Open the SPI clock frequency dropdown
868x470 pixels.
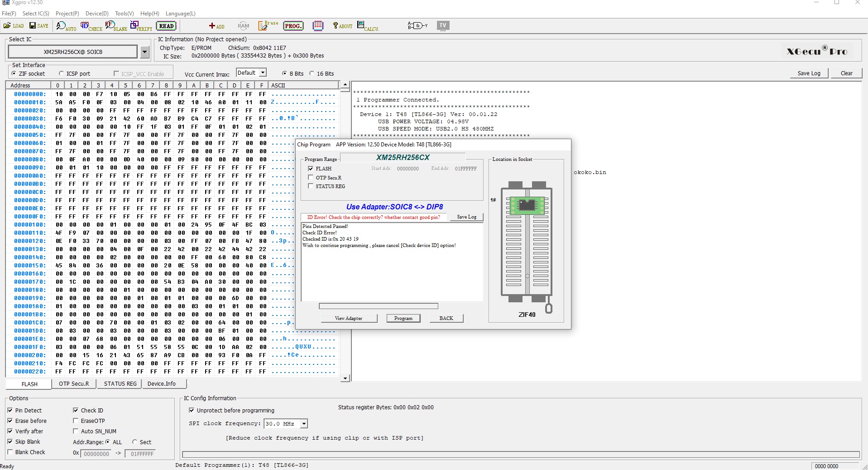(x=304, y=424)
